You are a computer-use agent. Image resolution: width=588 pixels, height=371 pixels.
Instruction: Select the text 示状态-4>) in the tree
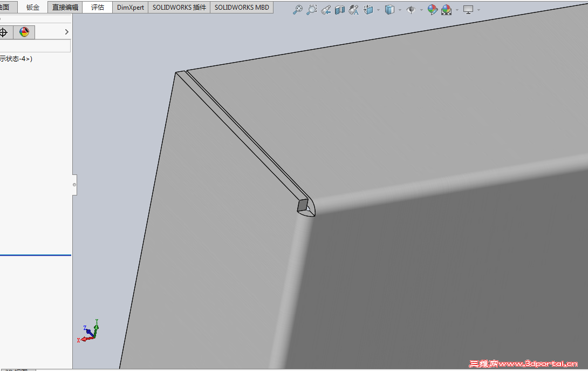16,58
